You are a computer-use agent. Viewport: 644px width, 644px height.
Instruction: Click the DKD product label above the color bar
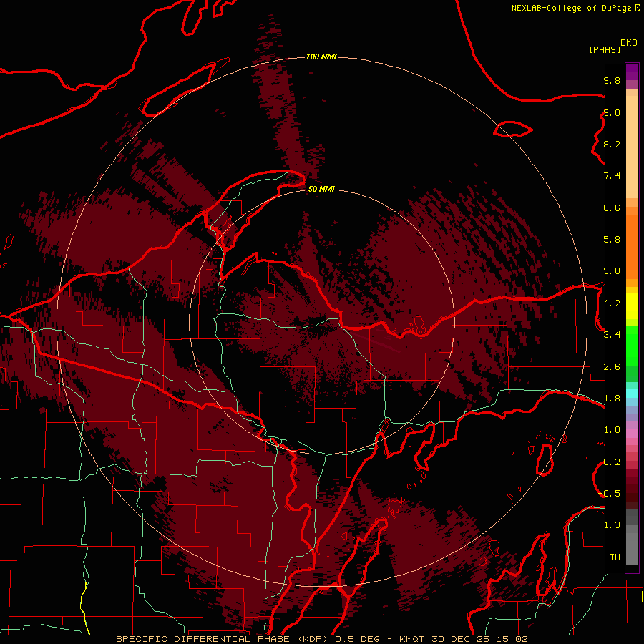point(629,43)
